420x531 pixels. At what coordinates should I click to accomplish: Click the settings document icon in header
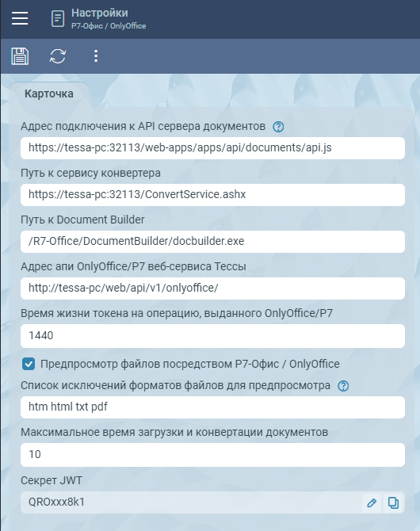pyautogui.click(x=58, y=19)
